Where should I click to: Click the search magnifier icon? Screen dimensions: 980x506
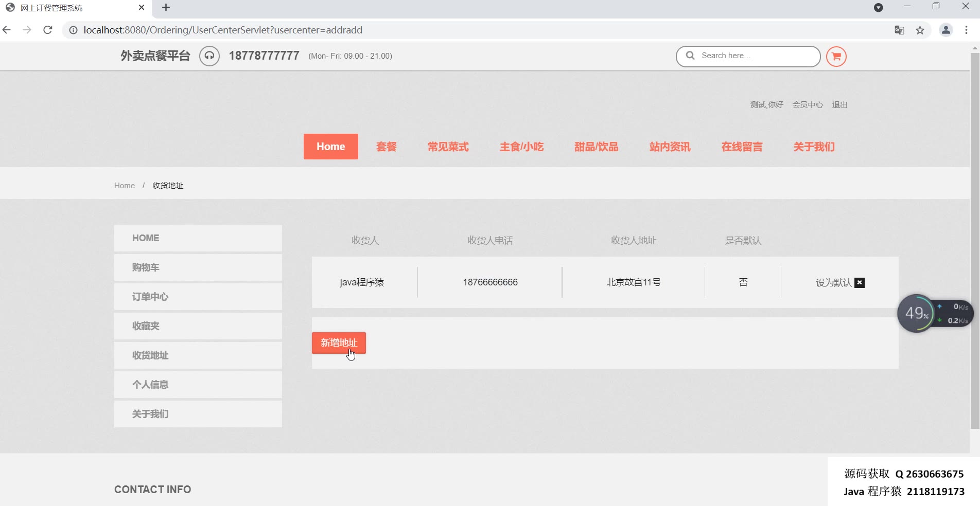click(x=690, y=56)
